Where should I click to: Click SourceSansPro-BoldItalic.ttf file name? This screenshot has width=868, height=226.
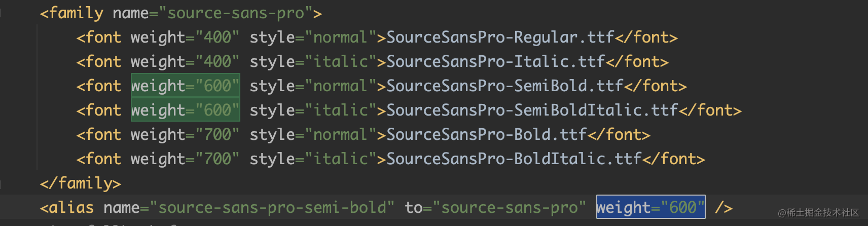[x=514, y=159]
